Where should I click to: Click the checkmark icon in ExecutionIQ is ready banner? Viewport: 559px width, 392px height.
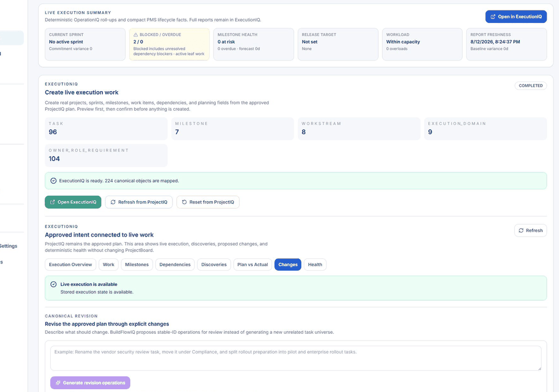coord(53,181)
